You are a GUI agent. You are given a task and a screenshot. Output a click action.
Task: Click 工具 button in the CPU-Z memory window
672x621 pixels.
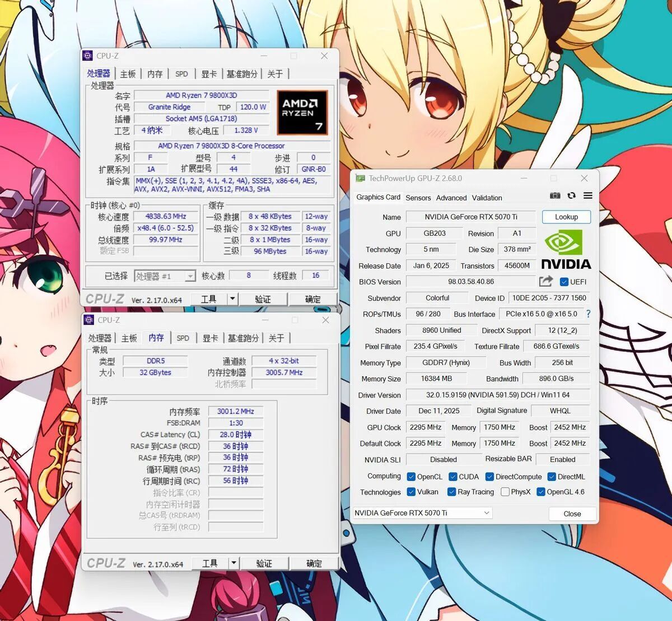(x=210, y=563)
